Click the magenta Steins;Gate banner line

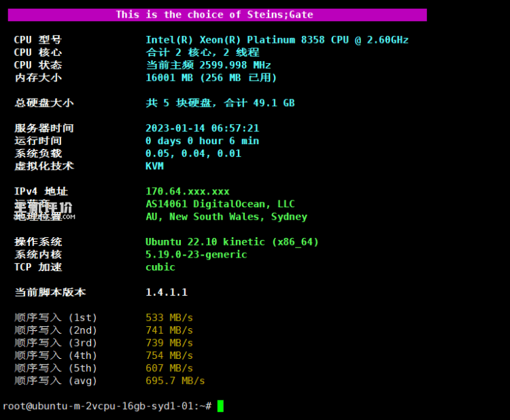pyautogui.click(x=214, y=14)
